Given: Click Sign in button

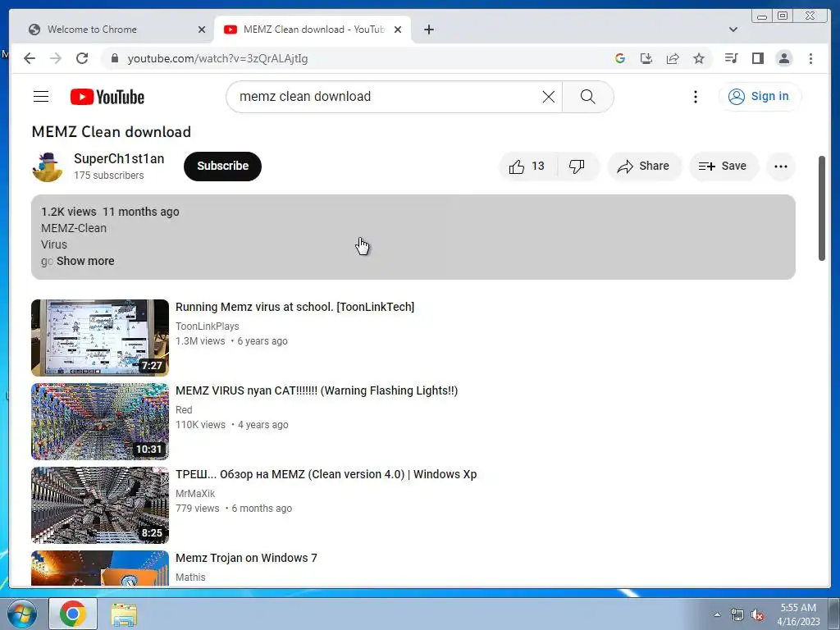Looking at the screenshot, I should [760, 97].
